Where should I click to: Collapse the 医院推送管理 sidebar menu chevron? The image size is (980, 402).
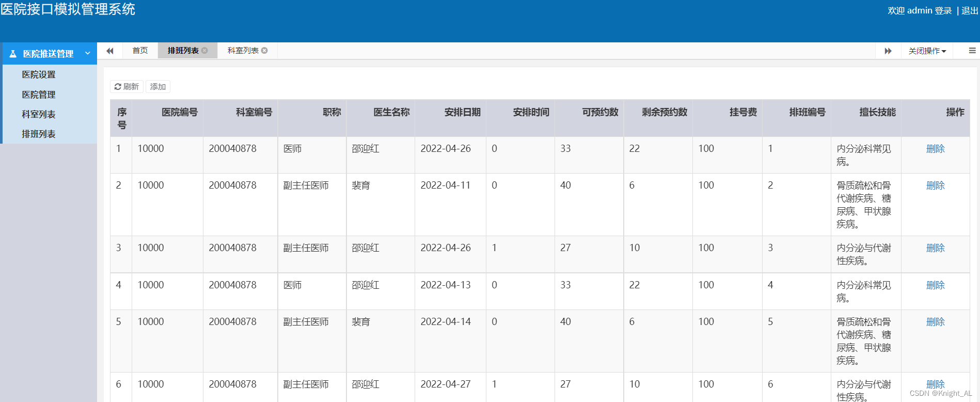pyautogui.click(x=88, y=53)
